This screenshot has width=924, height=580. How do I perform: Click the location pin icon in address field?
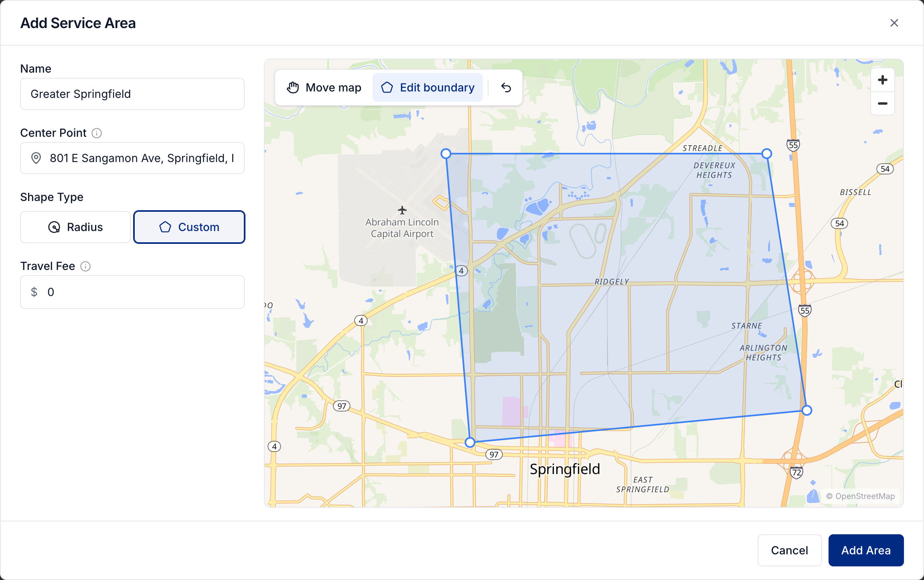tap(36, 158)
